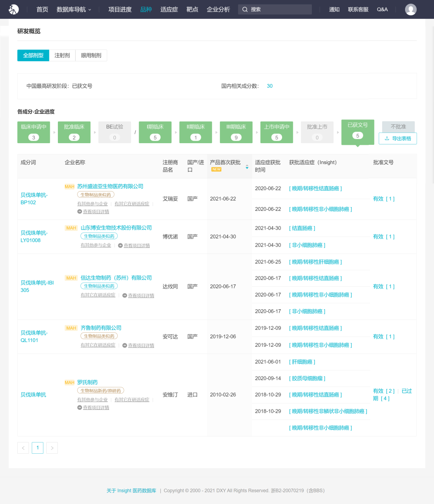
Task: Click the 搜索 input field
Action: click(275, 9)
